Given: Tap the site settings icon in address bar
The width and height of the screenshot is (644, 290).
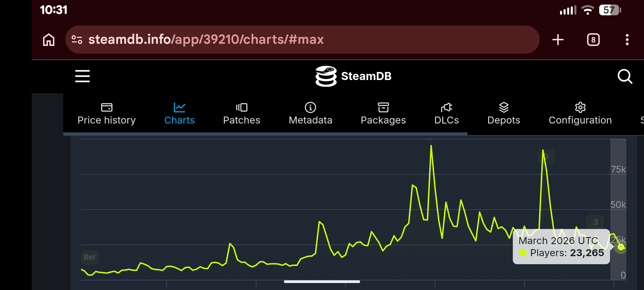Looking at the screenshot, I should (77, 40).
